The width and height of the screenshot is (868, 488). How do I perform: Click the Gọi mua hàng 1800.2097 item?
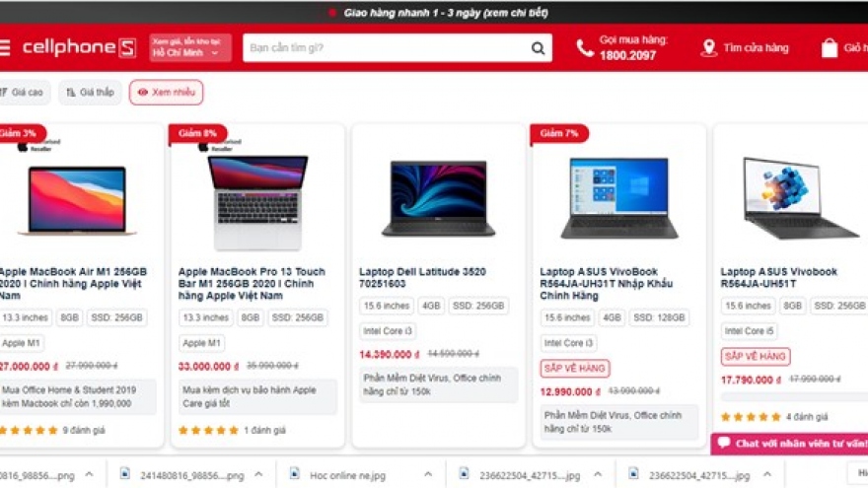click(621, 47)
